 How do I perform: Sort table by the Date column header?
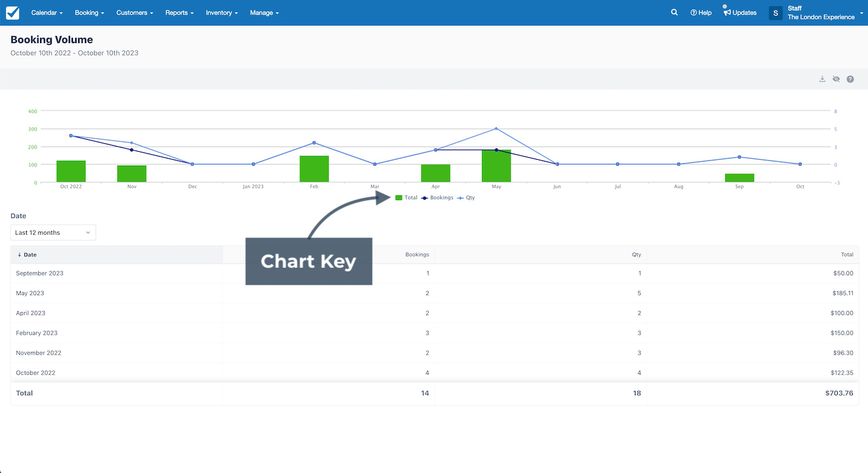pyautogui.click(x=117, y=255)
